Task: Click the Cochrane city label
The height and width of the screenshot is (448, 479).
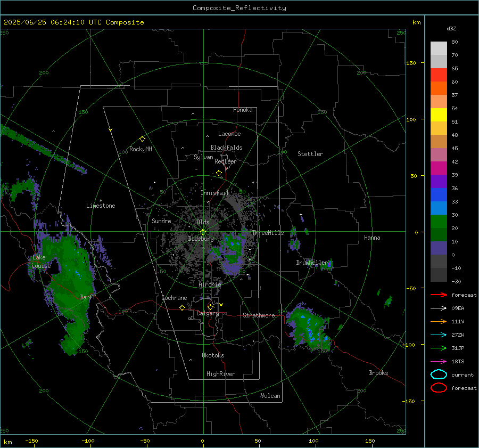Action: (x=174, y=298)
